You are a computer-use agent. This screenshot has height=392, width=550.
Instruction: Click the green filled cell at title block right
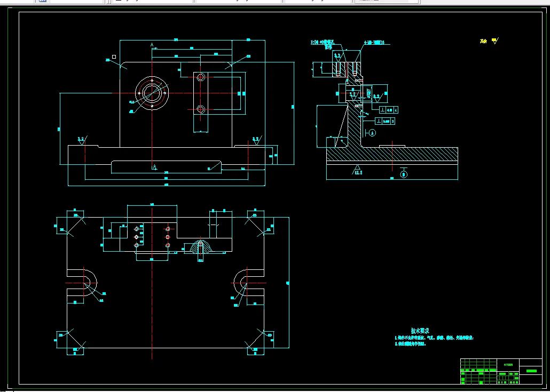tap(531, 371)
